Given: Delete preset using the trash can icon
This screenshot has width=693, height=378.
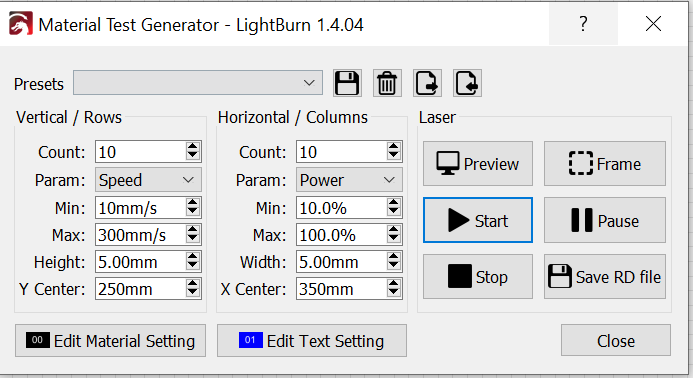Looking at the screenshot, I should pos(387,83).
